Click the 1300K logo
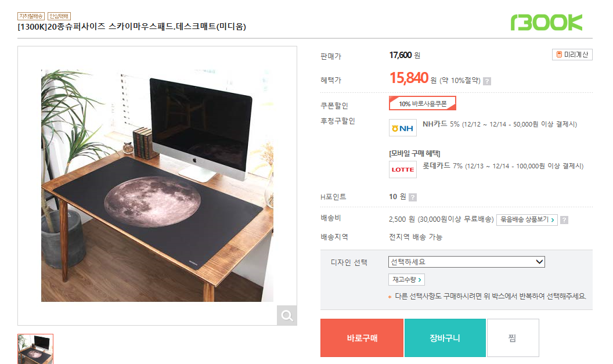 click(x=546, y=23)
